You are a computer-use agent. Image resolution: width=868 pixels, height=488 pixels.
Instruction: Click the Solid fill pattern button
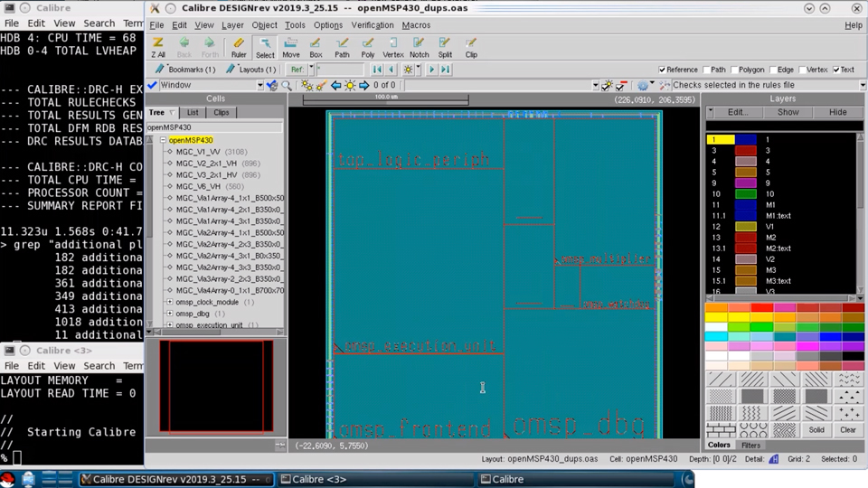816,430
